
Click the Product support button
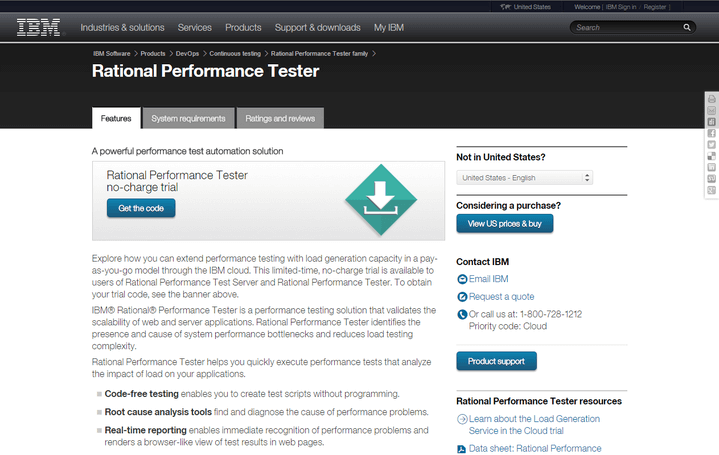pyautogui.click(x=496, y=361)
